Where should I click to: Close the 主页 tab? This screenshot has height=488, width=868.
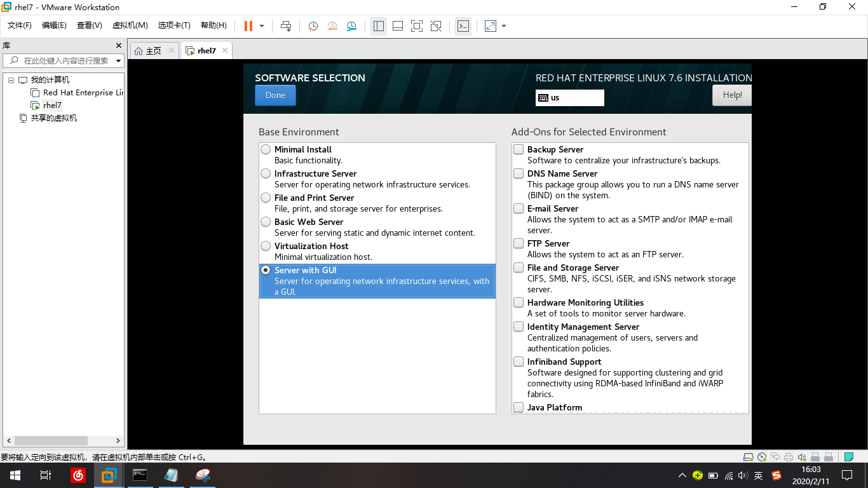pyautogui.click(x=172, y=50)
